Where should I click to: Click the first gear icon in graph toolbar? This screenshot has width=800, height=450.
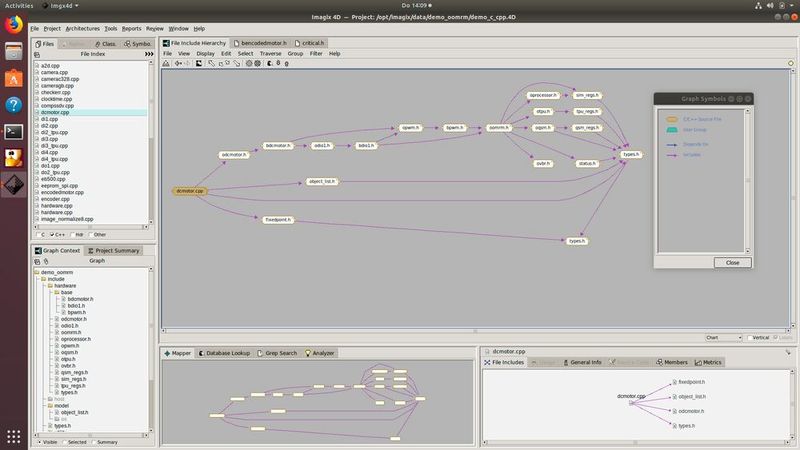pos(249,63)
